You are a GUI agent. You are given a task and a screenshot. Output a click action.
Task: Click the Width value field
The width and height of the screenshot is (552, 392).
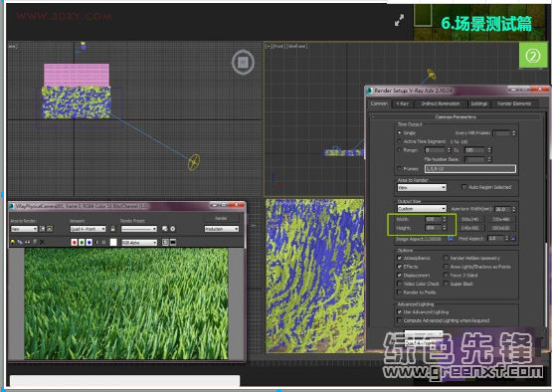(434, 219)
